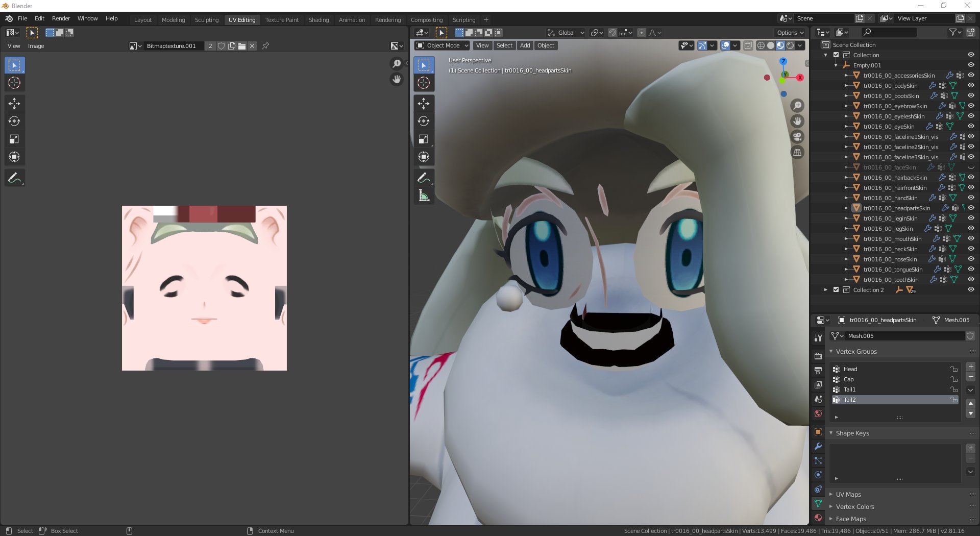Select the Transform tool in the 3D viewport

[424, 157]
